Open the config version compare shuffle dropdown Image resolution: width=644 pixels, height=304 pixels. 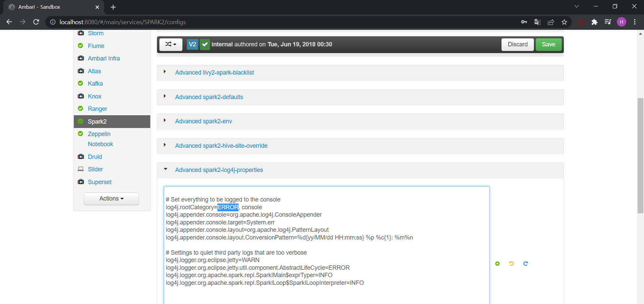point(171,44)
